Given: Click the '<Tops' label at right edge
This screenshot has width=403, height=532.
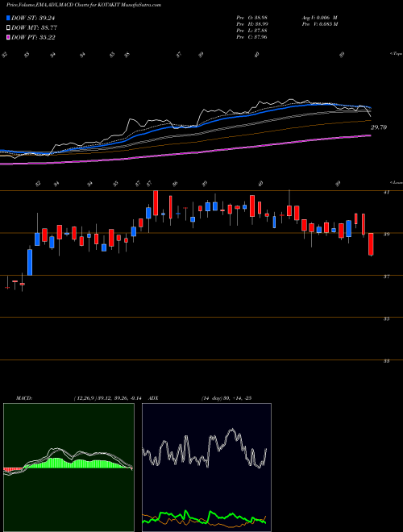Looking at the screenshot, I should point(396,54).
